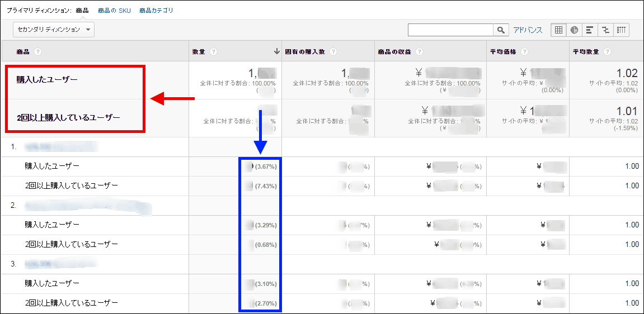The width and height of the screenshot is (644, 314).
Task: Click help icon next to 平均価格 header
Action: pos(524,52)
